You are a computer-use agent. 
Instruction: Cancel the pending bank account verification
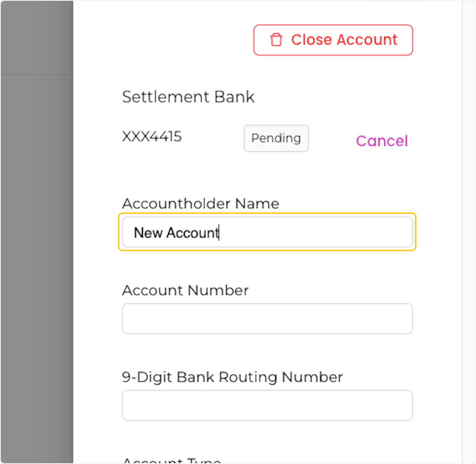[382, 141]
